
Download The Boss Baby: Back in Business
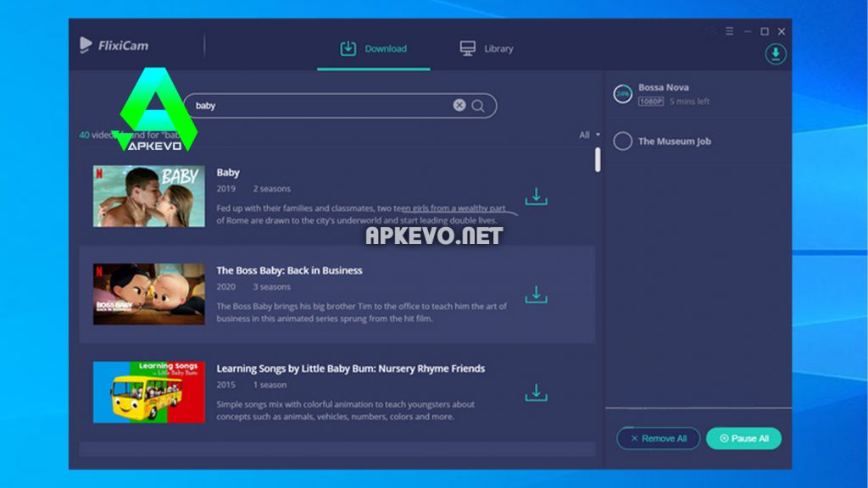[x=536, y=294]
